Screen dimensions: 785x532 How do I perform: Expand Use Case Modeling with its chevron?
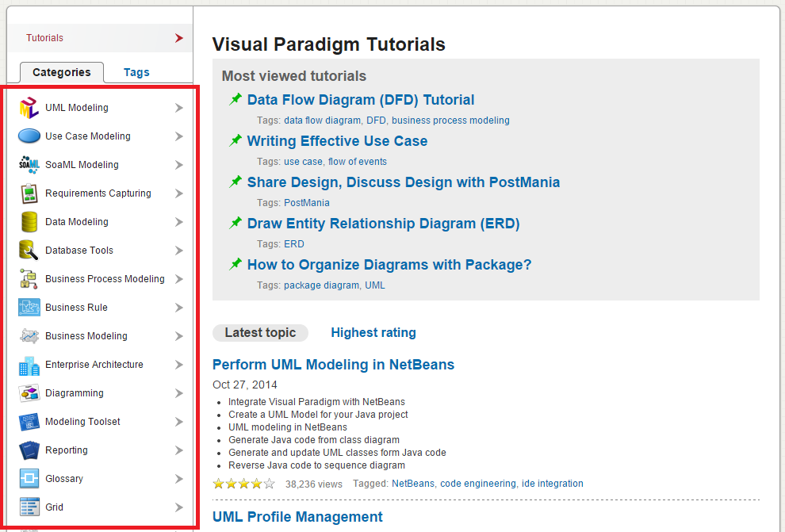pos(178,136)
